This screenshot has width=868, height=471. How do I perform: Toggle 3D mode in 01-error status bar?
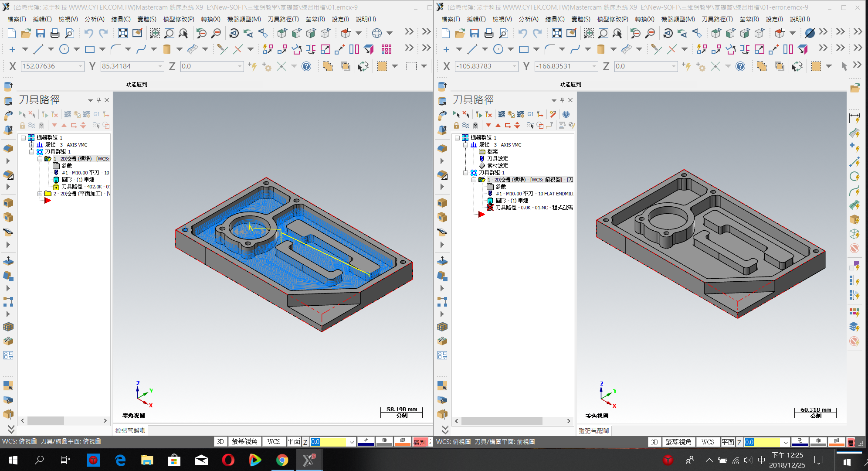[654, 442]
